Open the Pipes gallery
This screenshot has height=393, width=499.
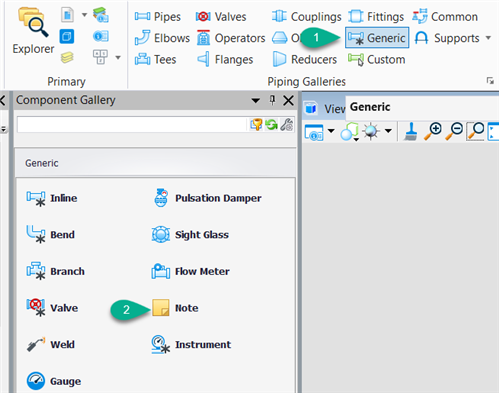[158, 16]
